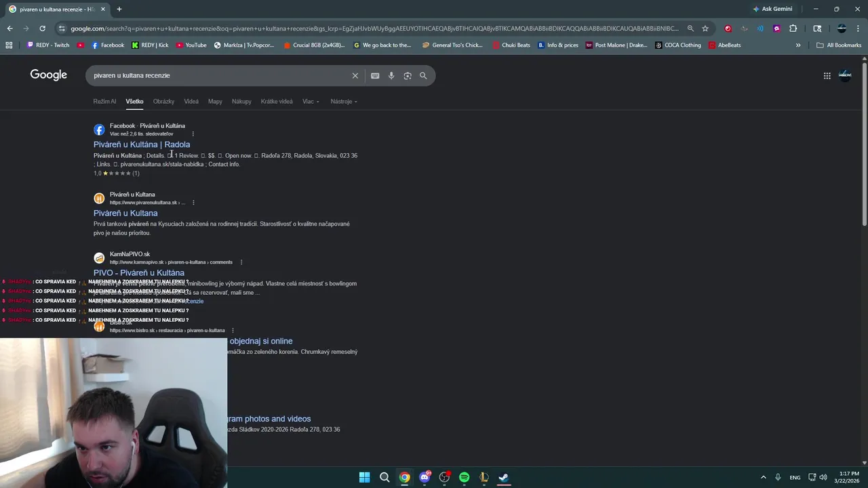Open the Pivá­reň u Kultána | Radola result

pos(142,144)
